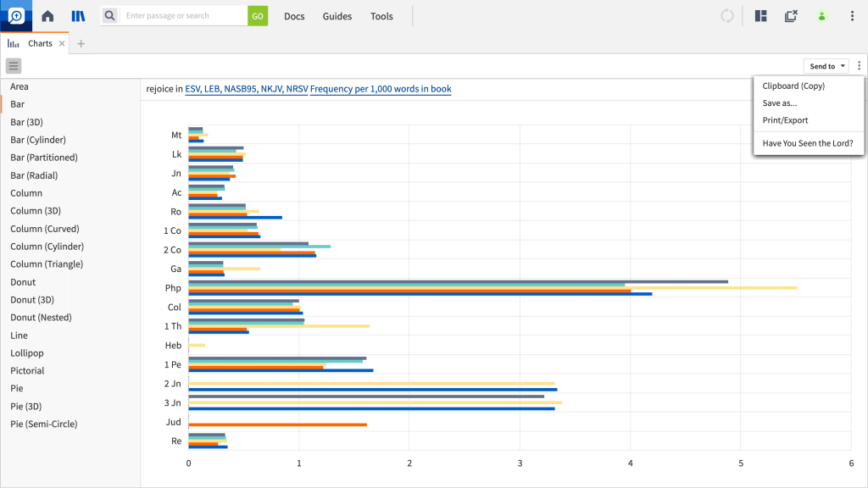
Task: Click the Bible versions link ESV, LEB, NASB95
Action: point(246,89)
